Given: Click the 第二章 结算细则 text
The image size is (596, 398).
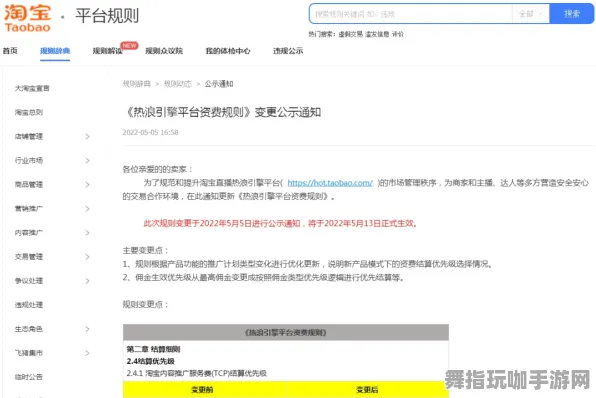Looking at the screenshot, I should tap(153, 349).
